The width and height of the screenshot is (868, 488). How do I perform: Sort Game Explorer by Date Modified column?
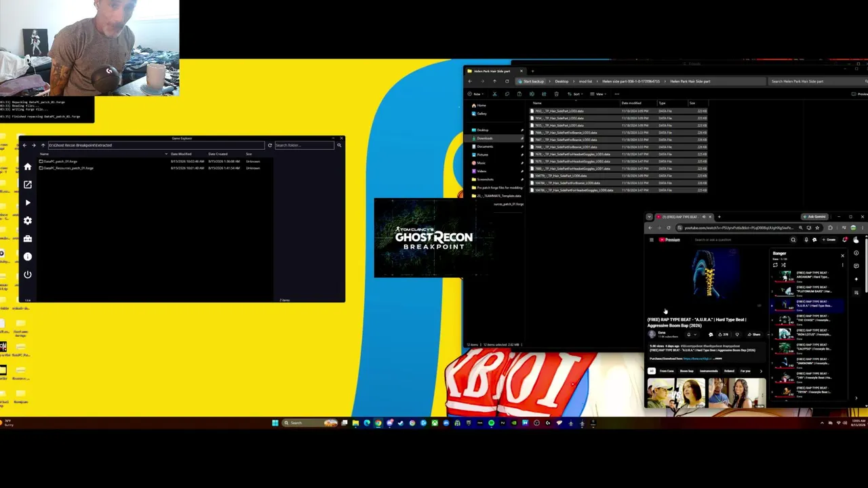181,154
